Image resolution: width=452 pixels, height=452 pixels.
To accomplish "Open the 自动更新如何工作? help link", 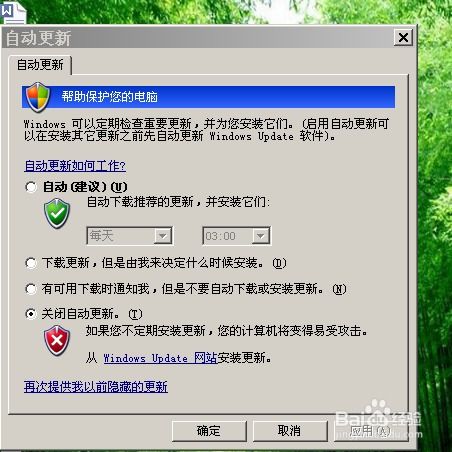I will (x=75, y=166).
